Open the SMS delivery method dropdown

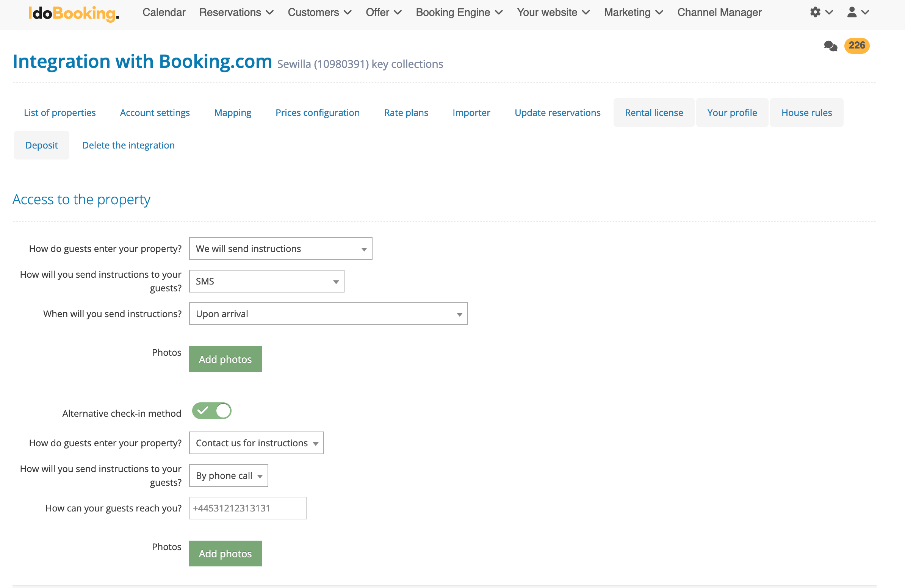click(x=266, y=281)
